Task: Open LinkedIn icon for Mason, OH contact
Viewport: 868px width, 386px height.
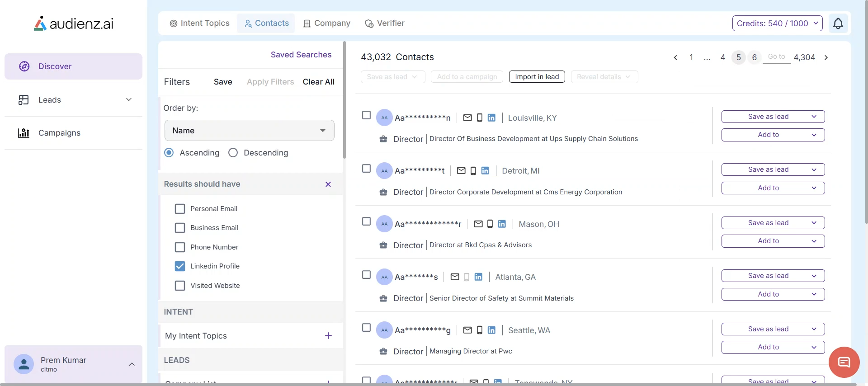Action: [502, 224]
